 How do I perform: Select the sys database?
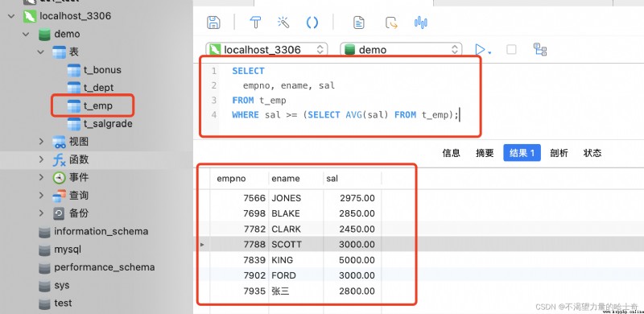click(62, 286)
